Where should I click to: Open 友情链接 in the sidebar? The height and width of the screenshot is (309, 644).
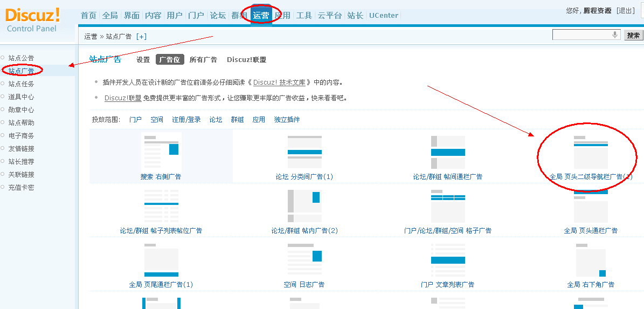[x=21, y=148]
